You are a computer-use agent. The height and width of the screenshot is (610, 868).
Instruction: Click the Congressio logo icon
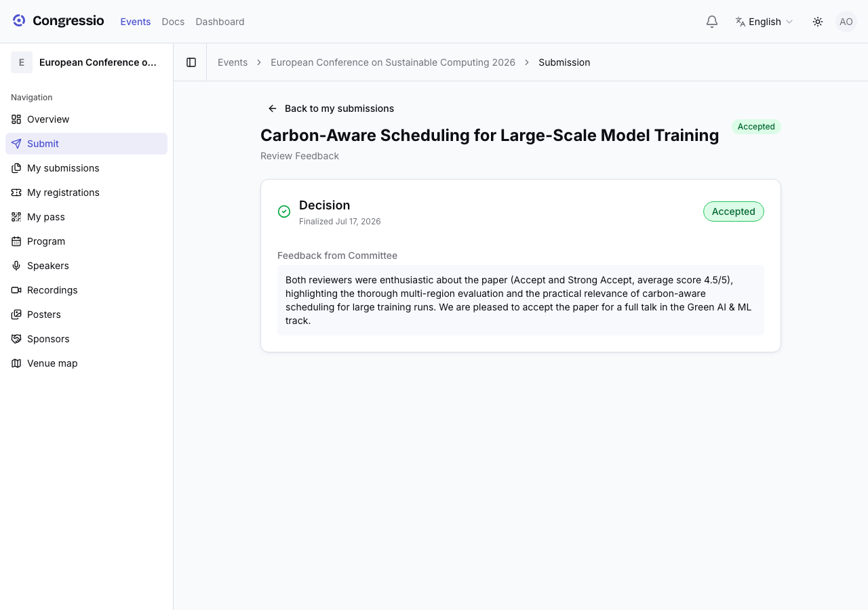[19, 20]
